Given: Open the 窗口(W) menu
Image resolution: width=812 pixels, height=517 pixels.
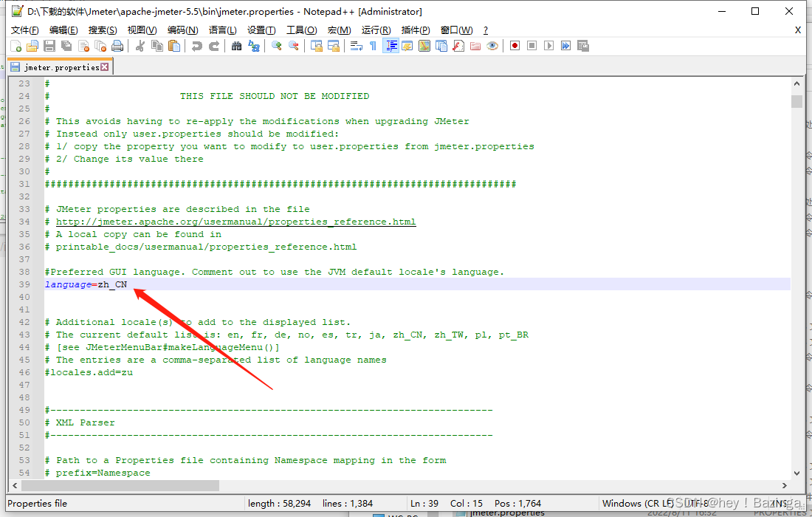Looking at the screenshot, I should [x=457, y=30].
